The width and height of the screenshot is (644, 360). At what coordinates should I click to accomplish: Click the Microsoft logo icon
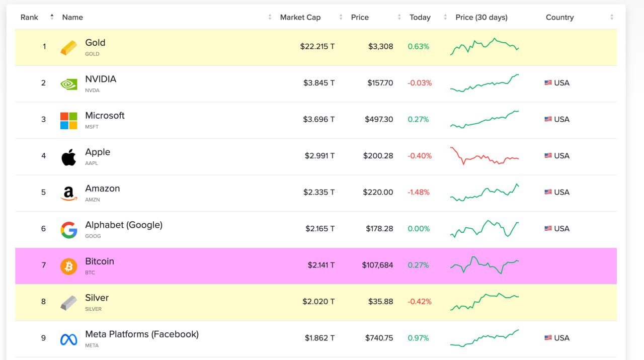pos(69,121)
